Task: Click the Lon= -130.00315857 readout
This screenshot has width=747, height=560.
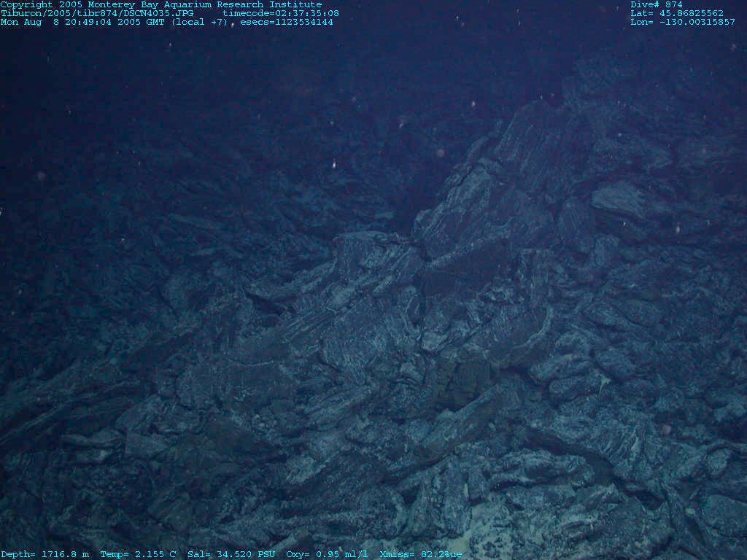Action: coord(683,22)
